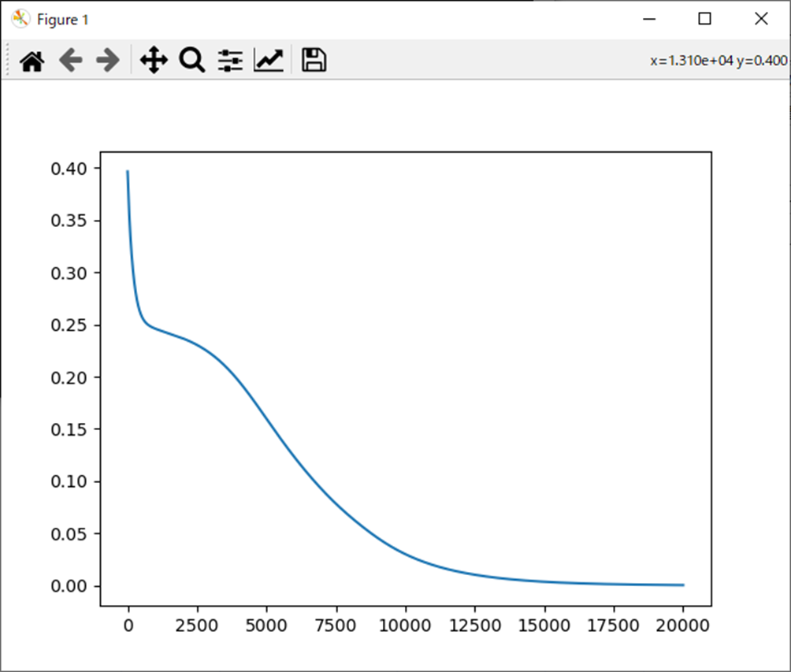Go forward to the next view
791x672 pixels.
107,61
